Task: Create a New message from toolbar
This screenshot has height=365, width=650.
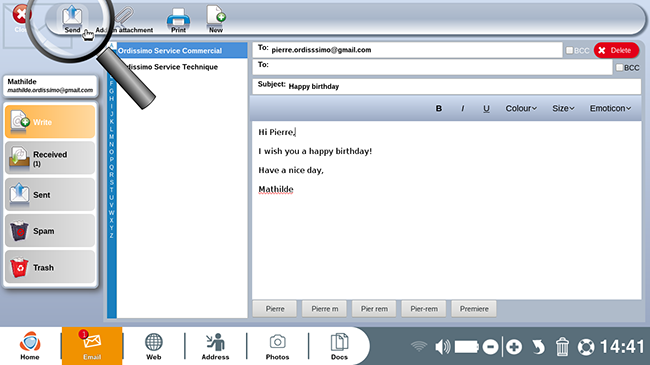Action: tap(216, 19)
